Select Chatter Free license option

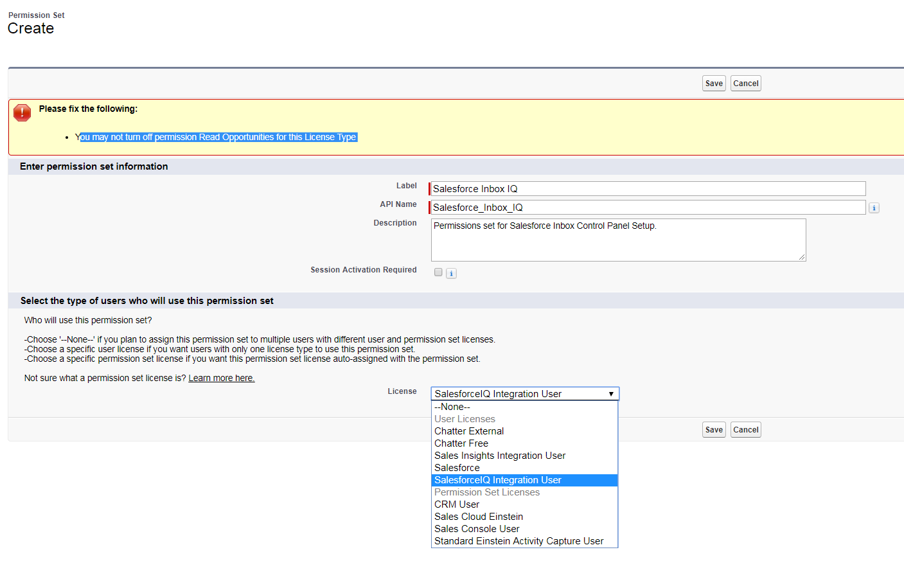[x=524, y=443]
